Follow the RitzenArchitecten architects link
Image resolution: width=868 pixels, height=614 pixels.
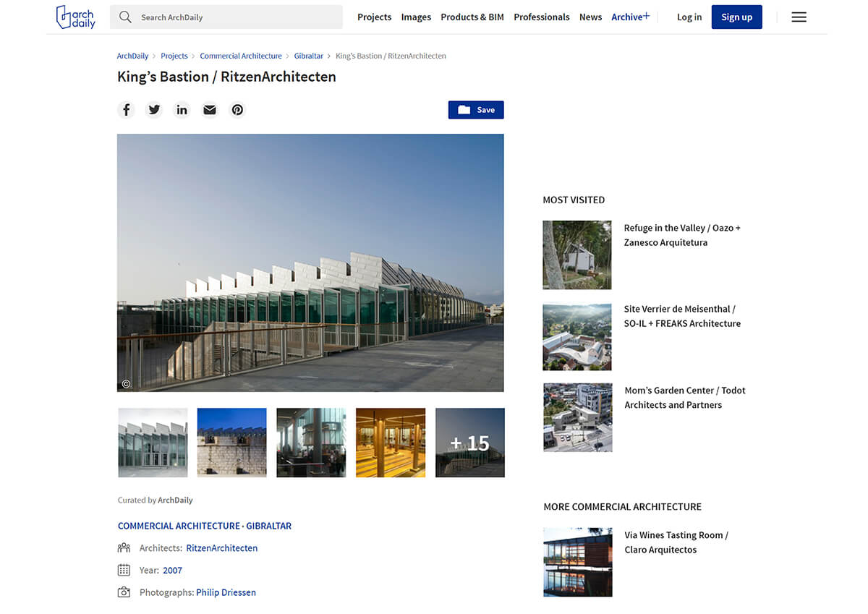[221, 548]
